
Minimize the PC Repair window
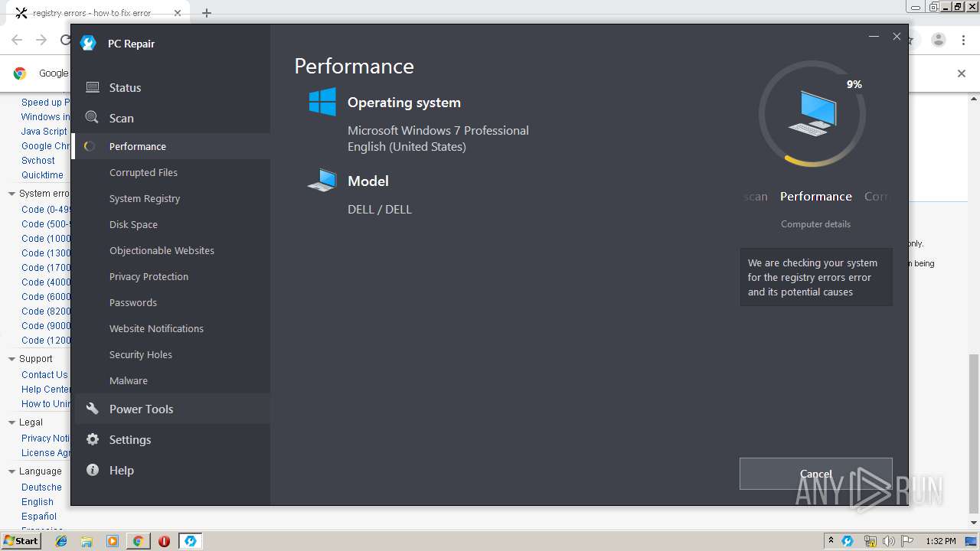click(874, 36)
